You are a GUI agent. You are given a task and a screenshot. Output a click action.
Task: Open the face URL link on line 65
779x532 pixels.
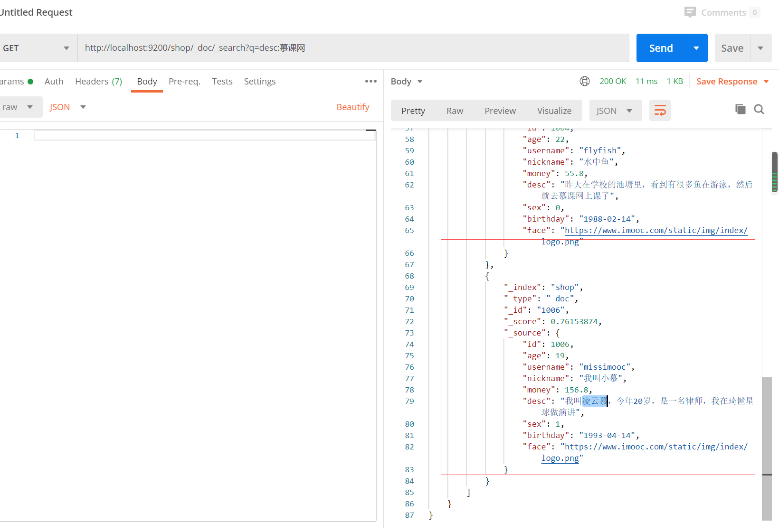coord(656,230)
